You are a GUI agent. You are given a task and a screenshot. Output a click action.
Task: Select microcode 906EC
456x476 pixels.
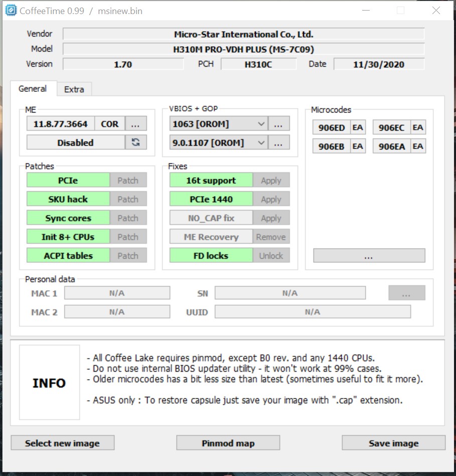tap(391, 128)
